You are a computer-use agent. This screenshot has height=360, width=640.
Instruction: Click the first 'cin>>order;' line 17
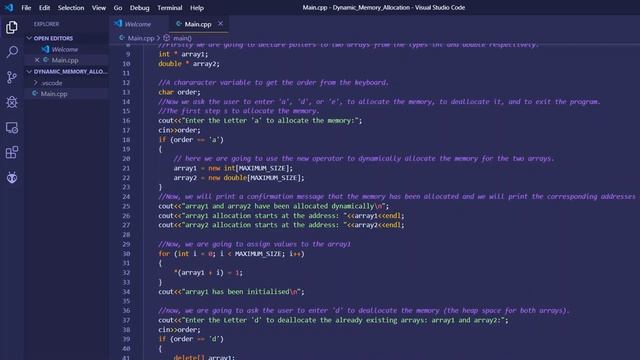tap(179, 130)
